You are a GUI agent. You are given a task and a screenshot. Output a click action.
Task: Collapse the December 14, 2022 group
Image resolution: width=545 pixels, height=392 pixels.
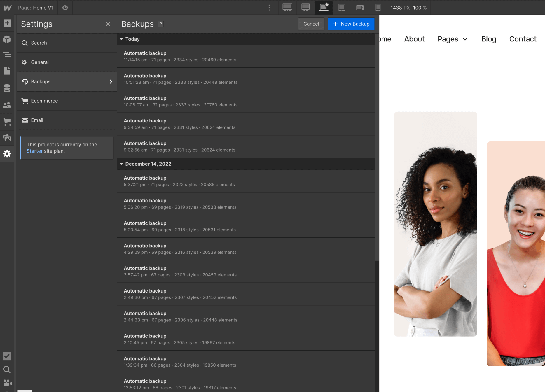pos(121,164)
